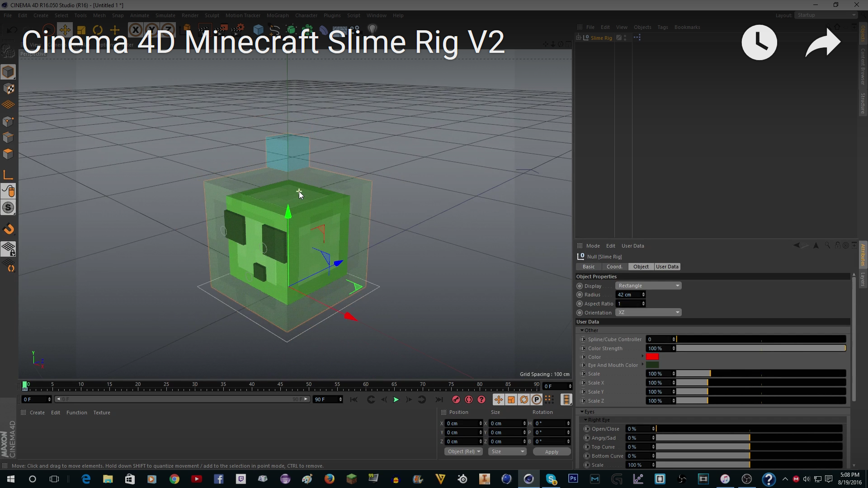Click the Color Strength slider bar
Image resolution: width=868 pixels, height=488 pixels.
[x=761, y=348]
